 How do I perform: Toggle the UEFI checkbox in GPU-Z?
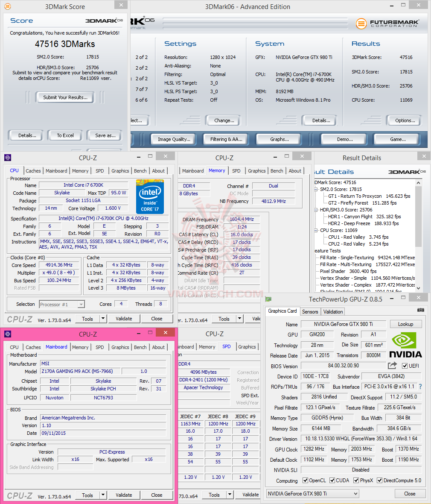point(405,366)
